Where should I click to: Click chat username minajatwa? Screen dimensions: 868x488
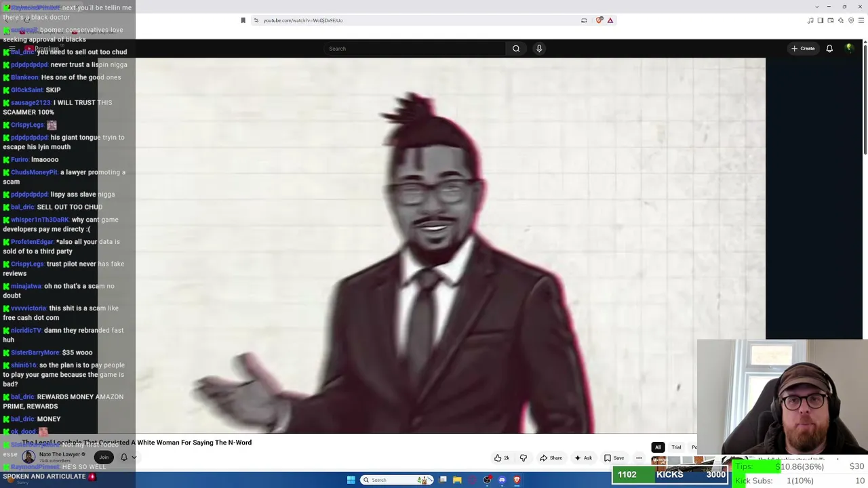click(x=26, y=286)
